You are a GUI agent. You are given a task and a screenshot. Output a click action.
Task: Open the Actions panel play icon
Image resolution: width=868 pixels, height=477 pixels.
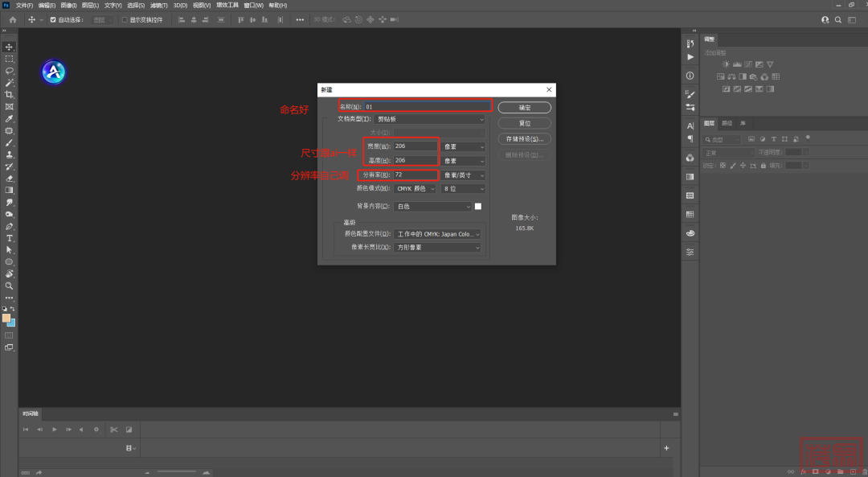(690, 57)
